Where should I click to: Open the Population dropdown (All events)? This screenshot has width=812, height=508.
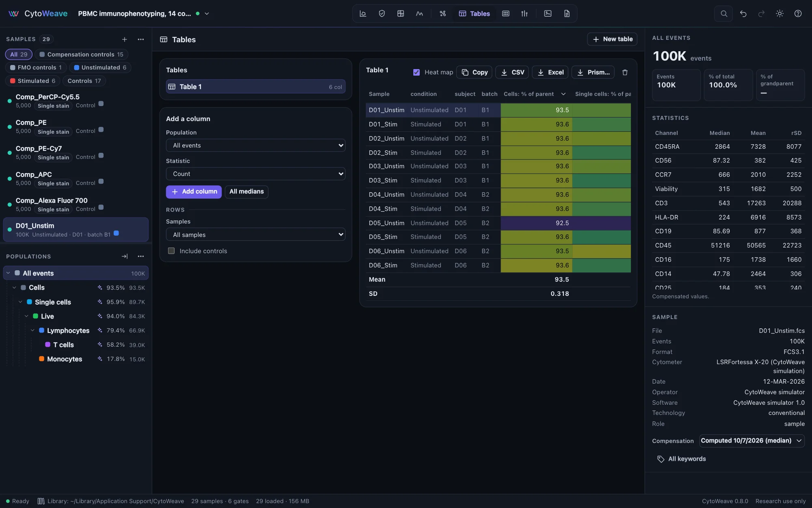255,145
